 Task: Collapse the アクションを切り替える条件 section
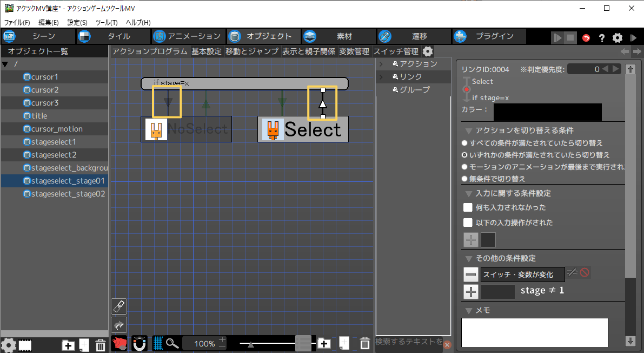(x=468, y=130)
